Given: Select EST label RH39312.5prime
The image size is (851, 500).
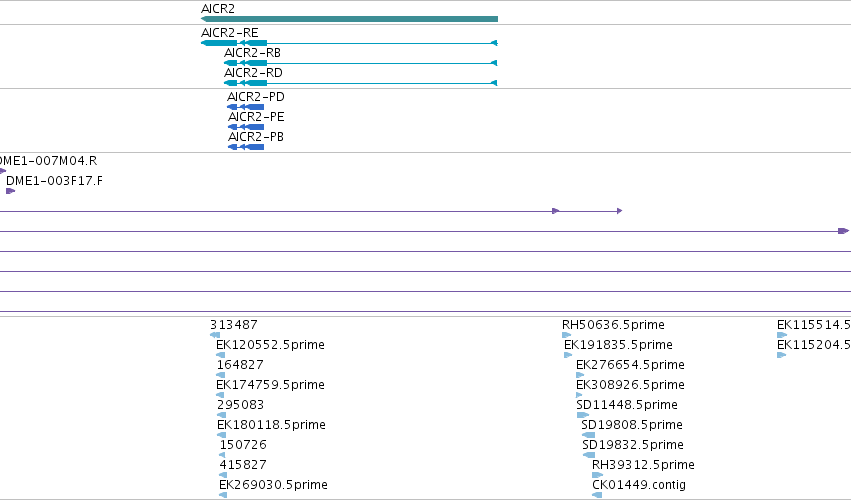Looking at the screenshot, I should coord(643,465).
